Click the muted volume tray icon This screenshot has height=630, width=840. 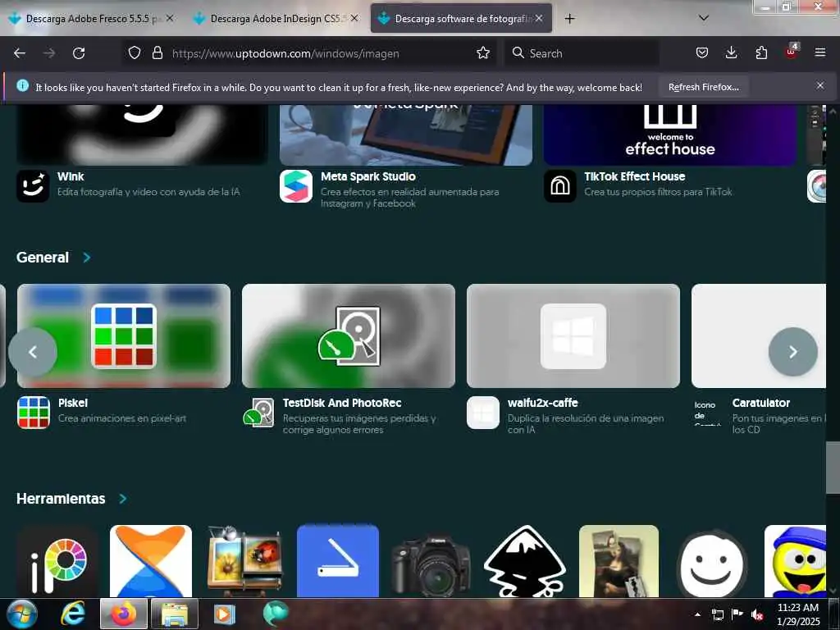point(756,614)
